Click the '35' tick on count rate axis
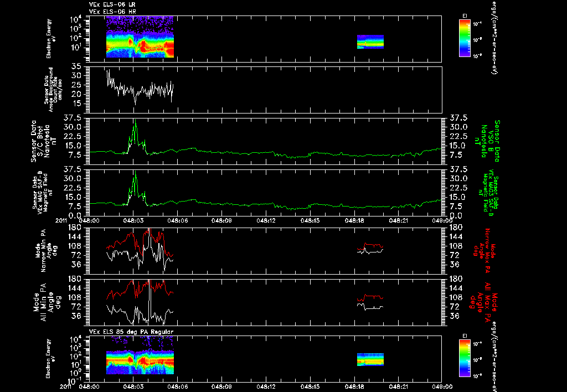The width and height of the screenshot is (567, 392). coord(76,66)
